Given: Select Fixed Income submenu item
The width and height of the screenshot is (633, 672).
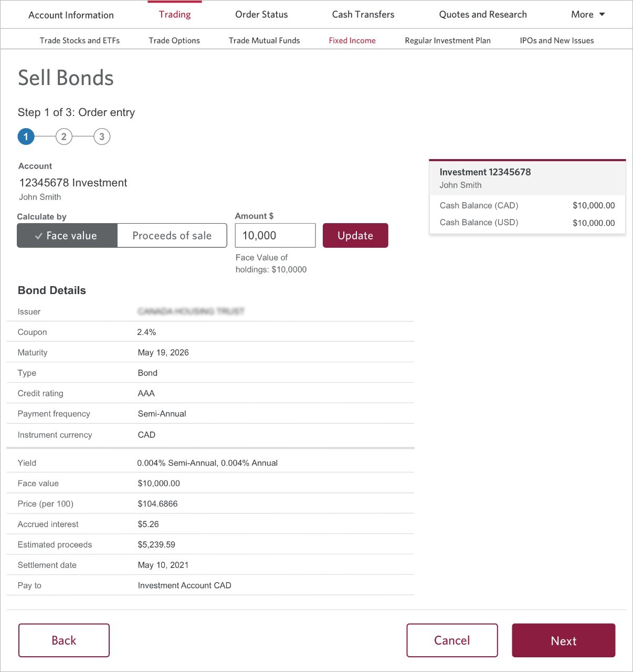Looking at the screenshot, I should pyautogui.click(x=352, y=40).
